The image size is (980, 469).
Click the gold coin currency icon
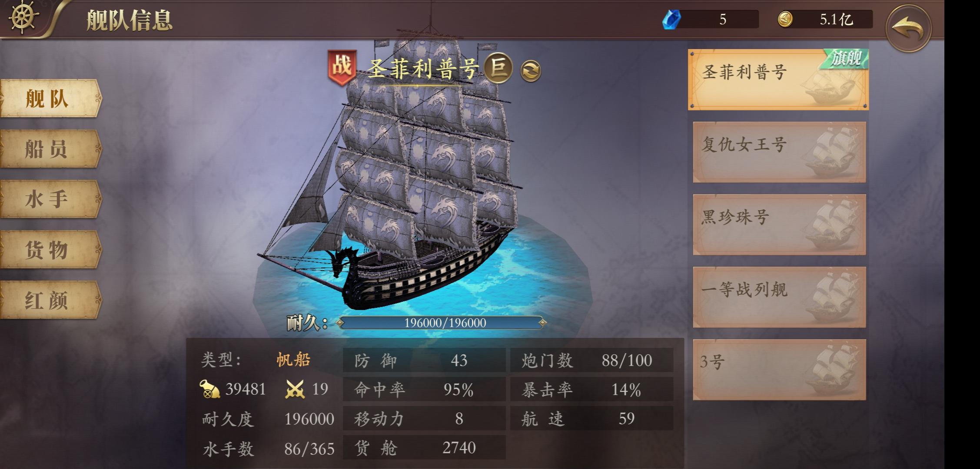[785, 19]
